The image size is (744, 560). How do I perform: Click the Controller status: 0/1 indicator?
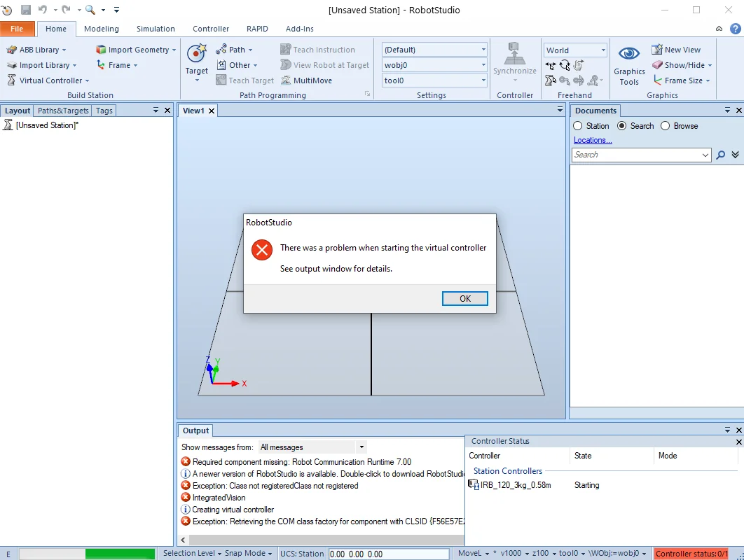(x=691, y=554)
